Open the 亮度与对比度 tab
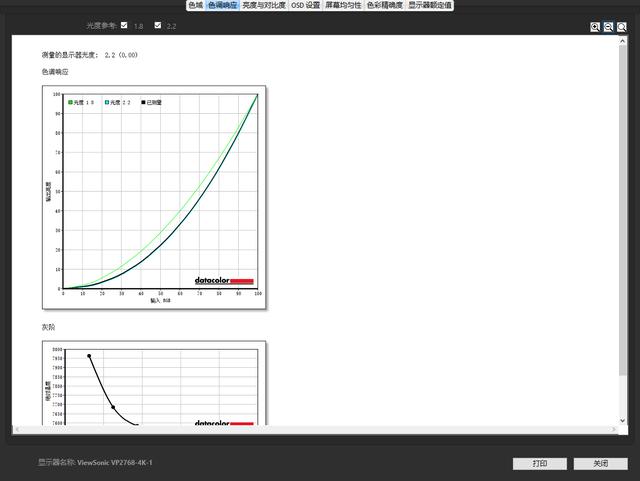 [x=264, y=5]
